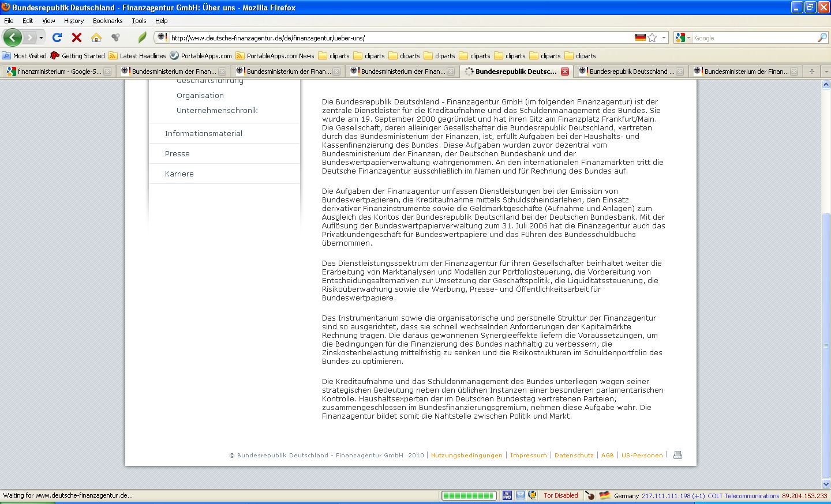Click the URL address field
This screenshot has width=831, height=504.
(x=398, y=37)
